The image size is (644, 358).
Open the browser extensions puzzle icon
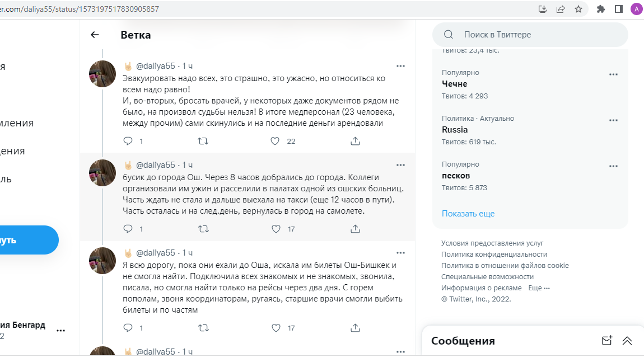pyautogui.click(x=601, y=9)
